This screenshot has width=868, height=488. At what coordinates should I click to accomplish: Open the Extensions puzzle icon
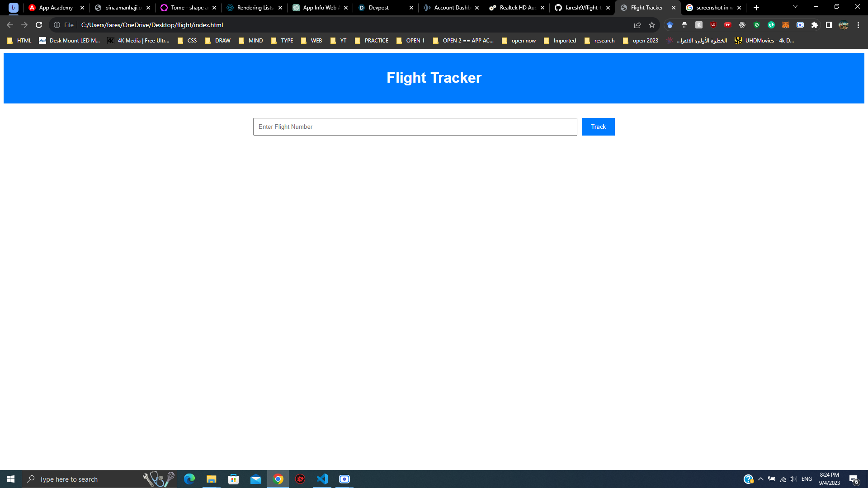coord(814,25)
